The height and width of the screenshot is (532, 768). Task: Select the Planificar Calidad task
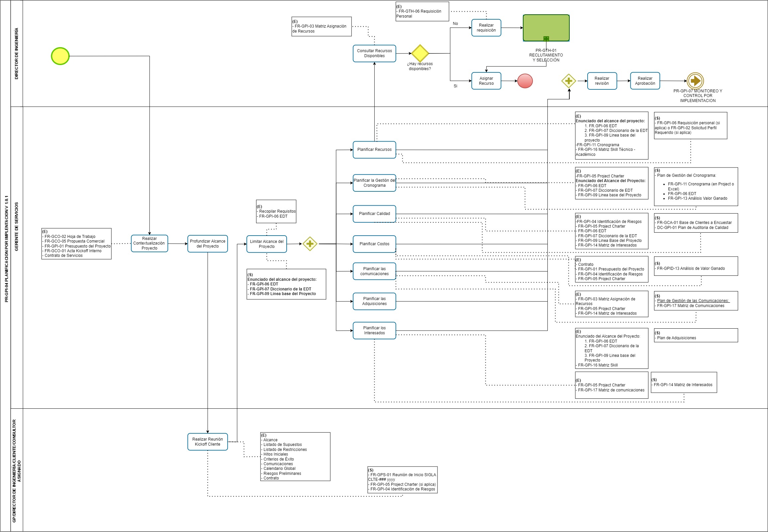pos(374,214)
